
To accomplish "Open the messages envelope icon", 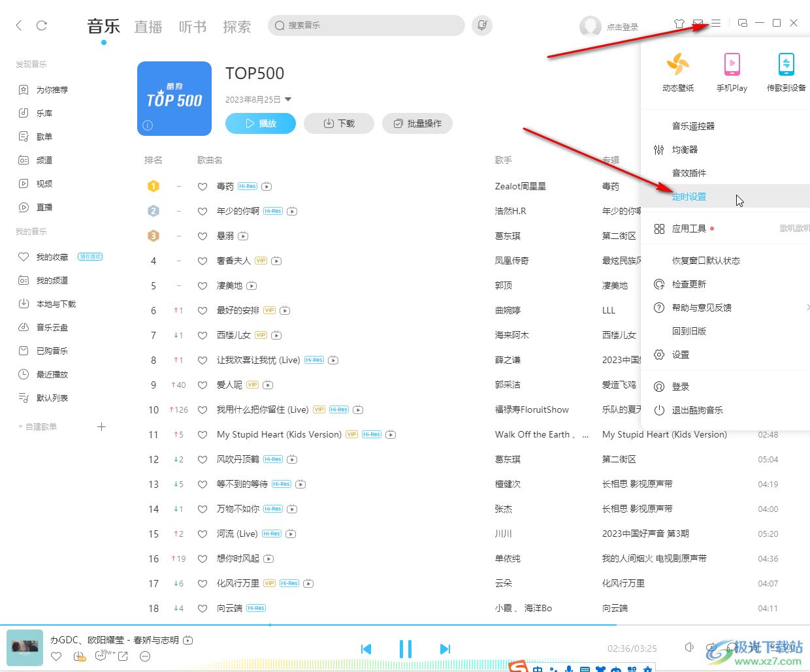I will click(x=698, y=24).
